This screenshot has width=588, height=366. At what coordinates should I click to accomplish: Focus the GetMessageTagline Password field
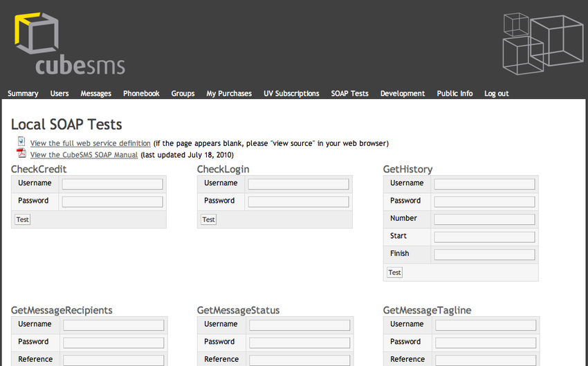coord(486,342)
